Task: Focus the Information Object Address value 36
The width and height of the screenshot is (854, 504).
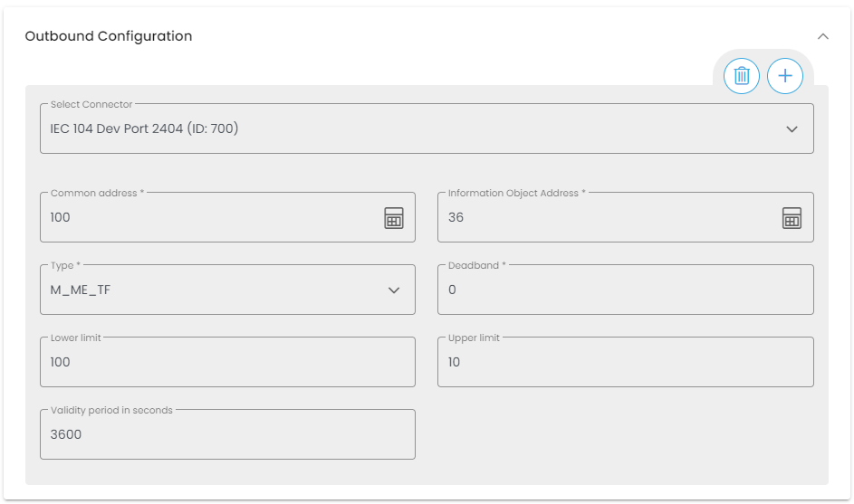Action: (x=607, y=218)
